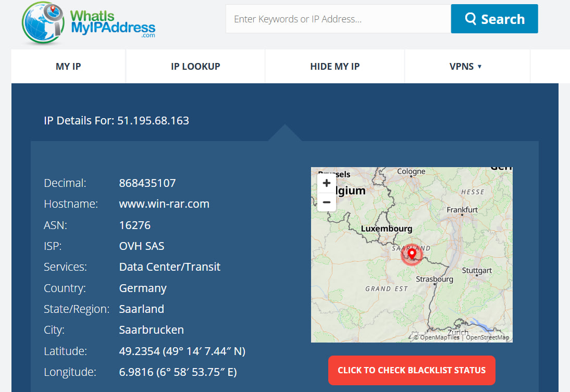Click the copyright symbol near OpenMapTiles

tap(416, 337)
